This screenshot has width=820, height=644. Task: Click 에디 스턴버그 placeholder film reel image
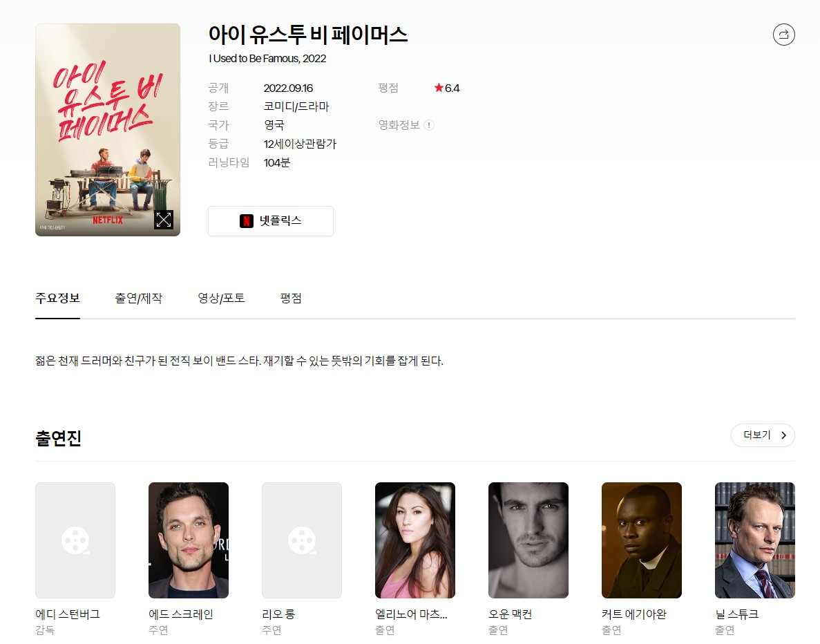(x=75, y=540)
